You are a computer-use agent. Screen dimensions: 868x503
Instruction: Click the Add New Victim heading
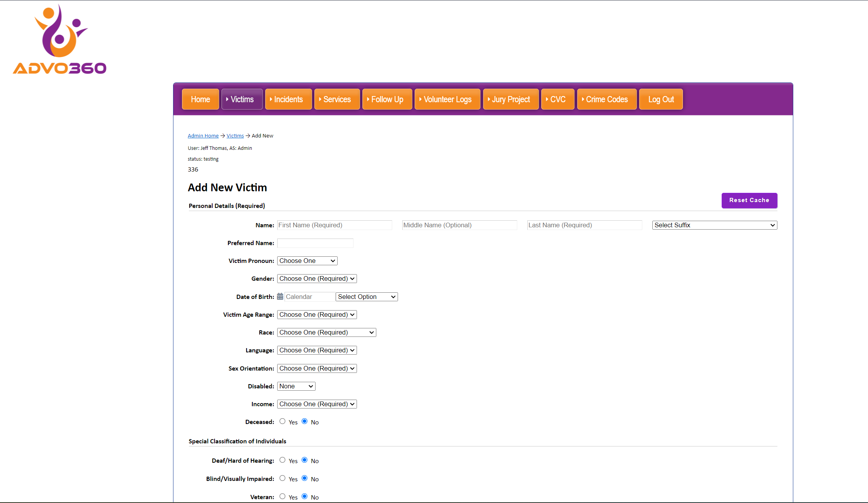click(x=227, y=188)
